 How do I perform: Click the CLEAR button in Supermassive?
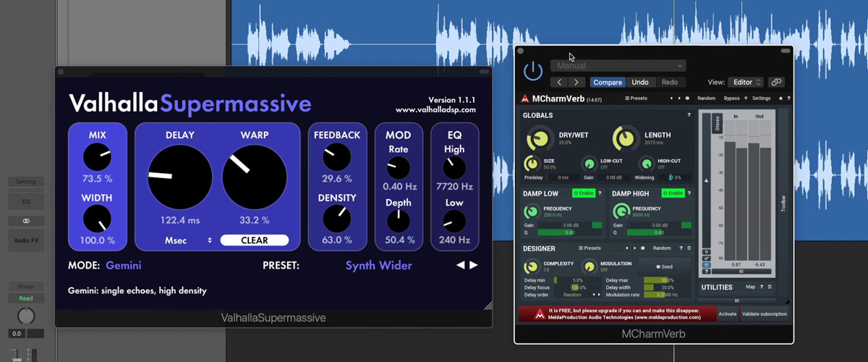[x=254, y=240]
